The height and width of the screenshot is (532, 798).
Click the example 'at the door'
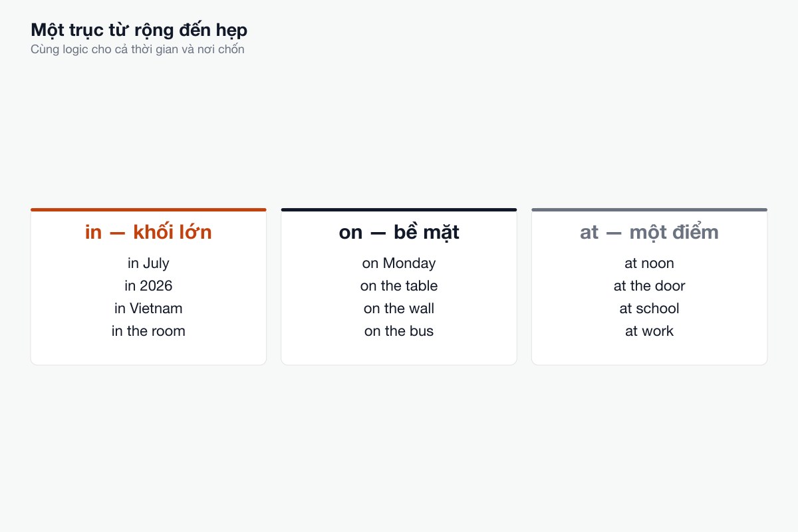tap(649, 286)
